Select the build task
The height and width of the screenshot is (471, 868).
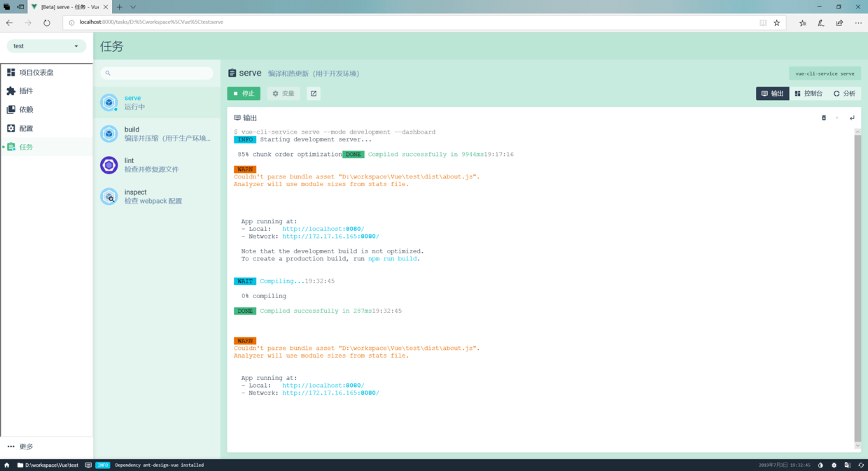pyautogui.click(x=157, y=134)
